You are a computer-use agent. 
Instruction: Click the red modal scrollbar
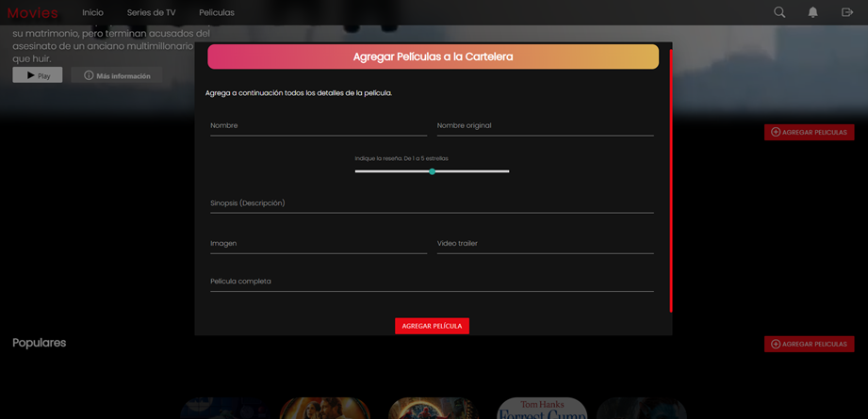pyautogui.click(x=671, y=181)
